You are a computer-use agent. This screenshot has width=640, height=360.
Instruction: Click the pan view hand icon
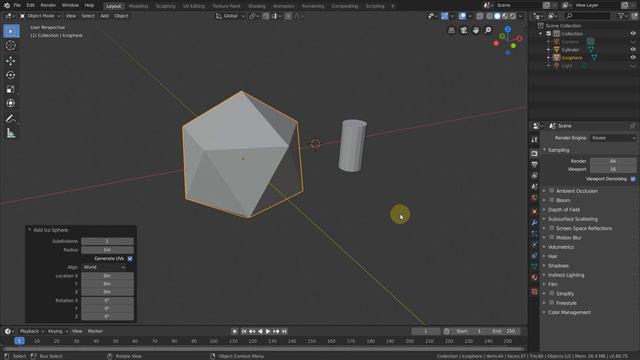point(476,30)
